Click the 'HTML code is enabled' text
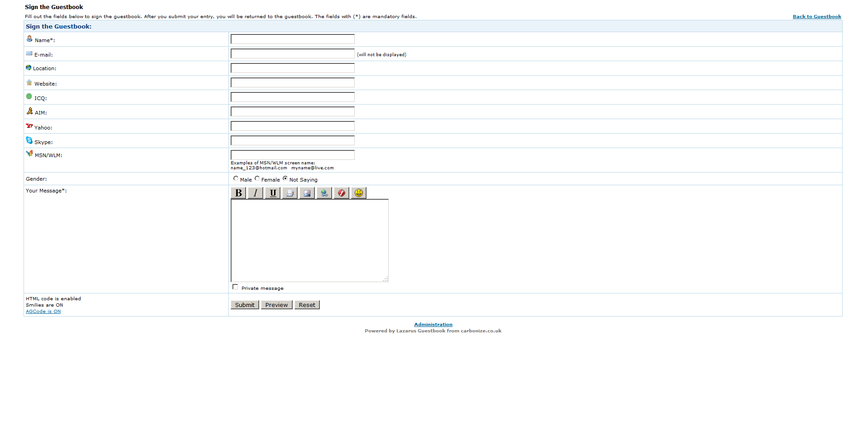868x432 pixels. coord(53,299)
